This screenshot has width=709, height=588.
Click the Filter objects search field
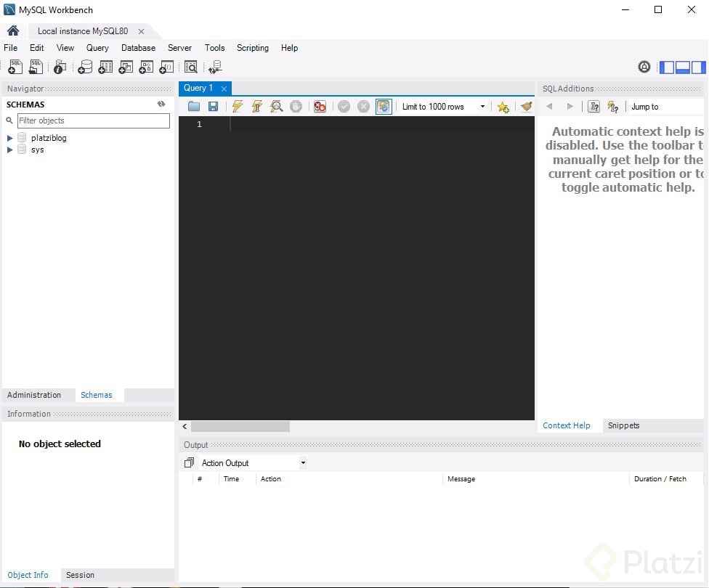(93, 121)
